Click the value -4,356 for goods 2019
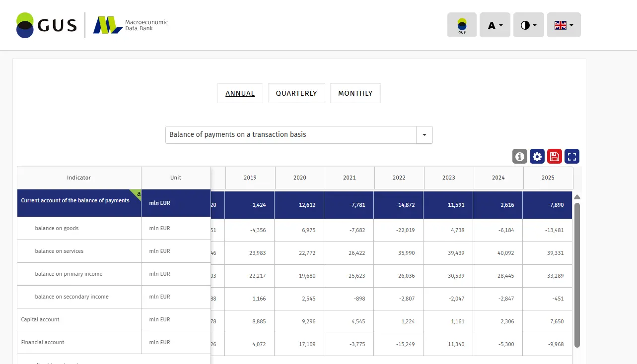This screenshot has height=364, width=637. [x=257, y=230]
